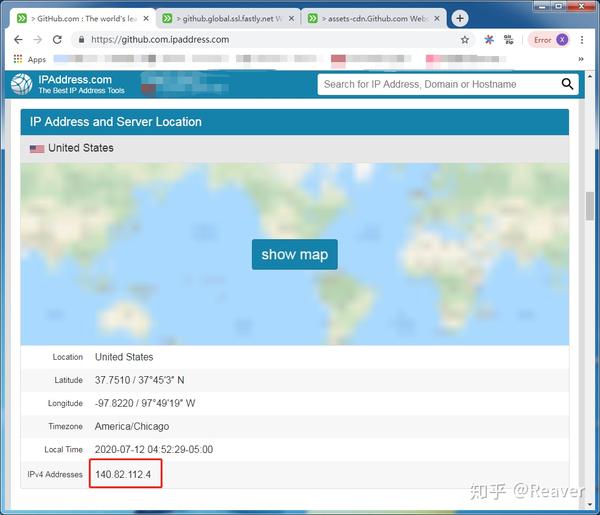The image size is (600, 515).
Task: Close the assets-cdn.Github.com tab
Action: tap(437, 18)
